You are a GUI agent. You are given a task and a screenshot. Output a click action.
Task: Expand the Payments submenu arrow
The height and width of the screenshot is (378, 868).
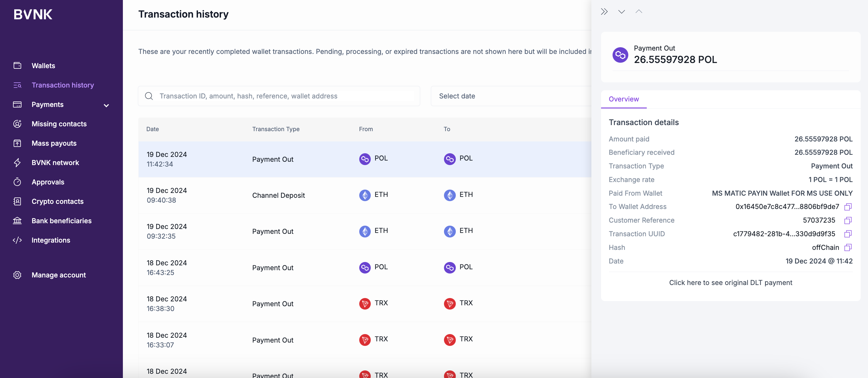click(106, 105)
